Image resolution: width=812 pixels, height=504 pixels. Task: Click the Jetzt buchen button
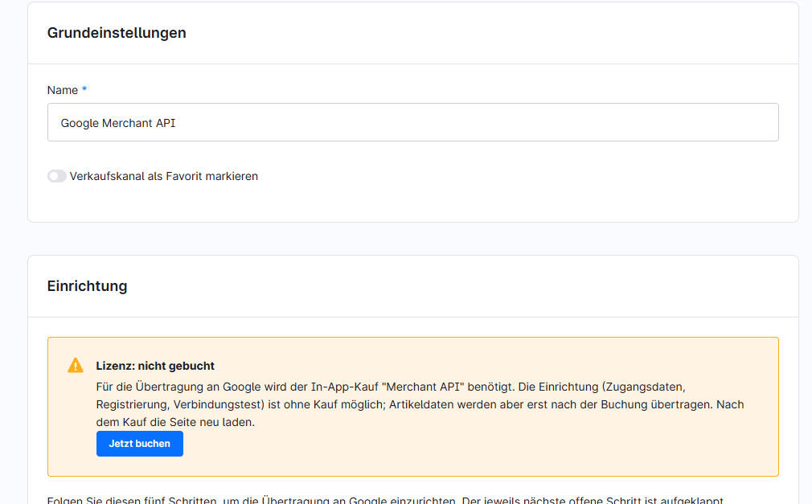click(140, 444)
